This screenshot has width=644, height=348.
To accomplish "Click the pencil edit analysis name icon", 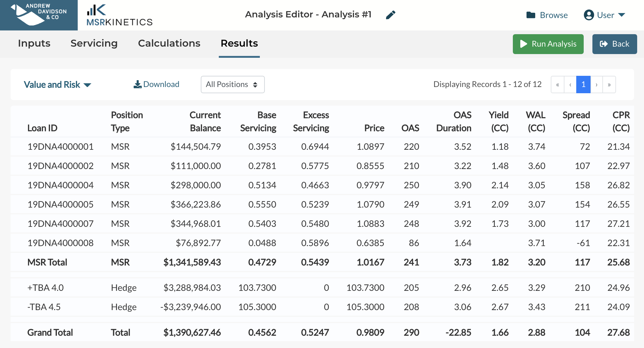I will pyautogui.click(x=390, y=15).
